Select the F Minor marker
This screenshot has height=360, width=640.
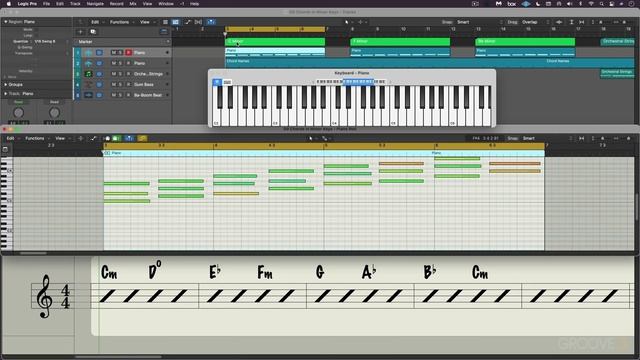click(x=400, y=42)
